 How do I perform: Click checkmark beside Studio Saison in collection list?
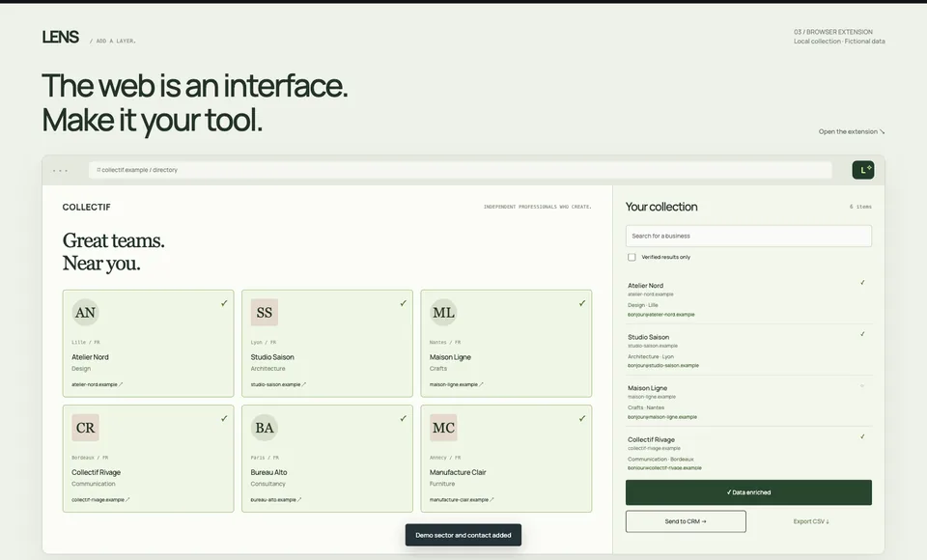click(862, 334)
